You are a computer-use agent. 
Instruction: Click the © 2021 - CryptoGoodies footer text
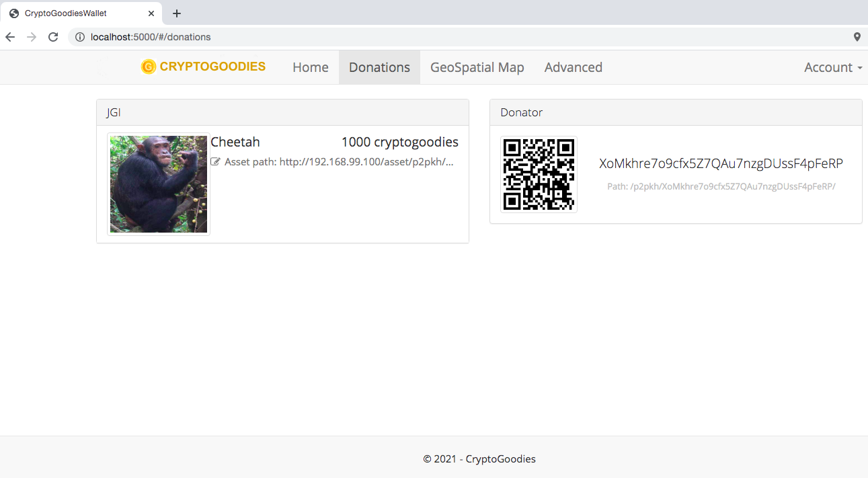[479, 459]
